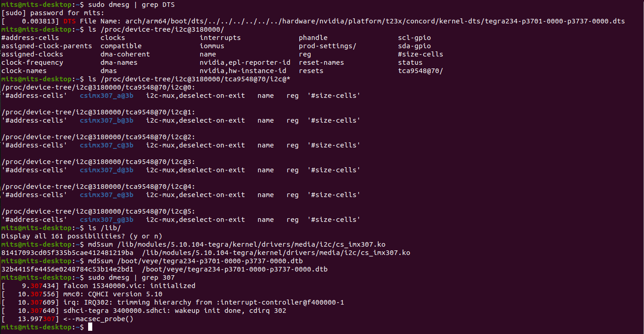Click the 'Display all 161 possibilities?' prompt
The height and width of the screenshot is (334, 644).
click(x=82, y=236)
